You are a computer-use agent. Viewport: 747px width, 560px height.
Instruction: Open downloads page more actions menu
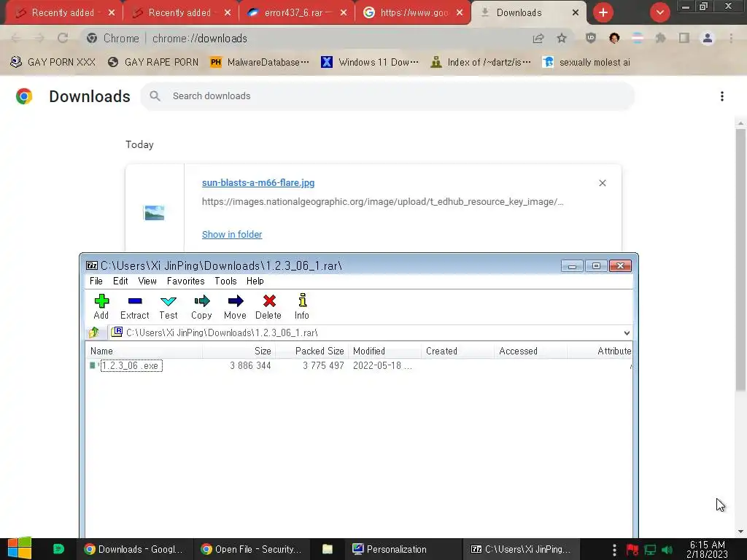(722, 96)
